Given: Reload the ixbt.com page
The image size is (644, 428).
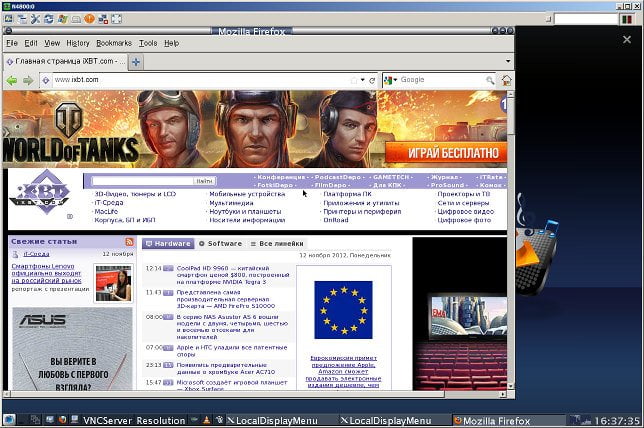Looking at the screenshot, I should click(x=372, y=81).
